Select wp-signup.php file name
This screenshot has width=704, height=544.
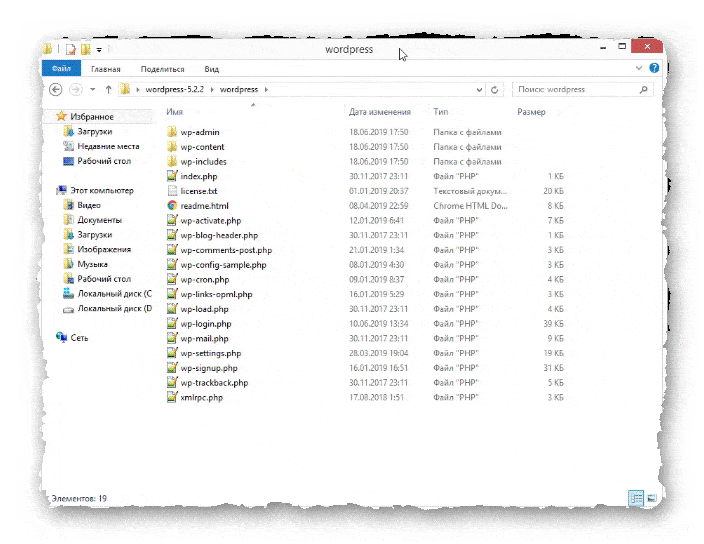pyautogui.click(x=209, y=368)
